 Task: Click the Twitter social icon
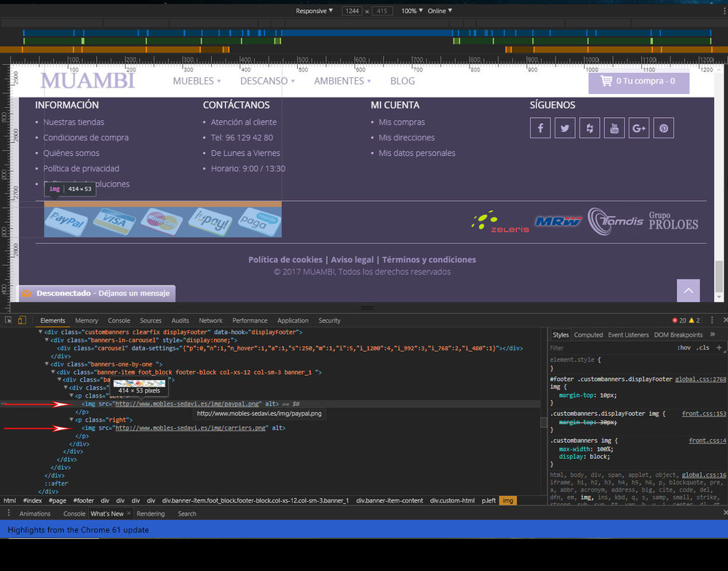pos(565,127)
